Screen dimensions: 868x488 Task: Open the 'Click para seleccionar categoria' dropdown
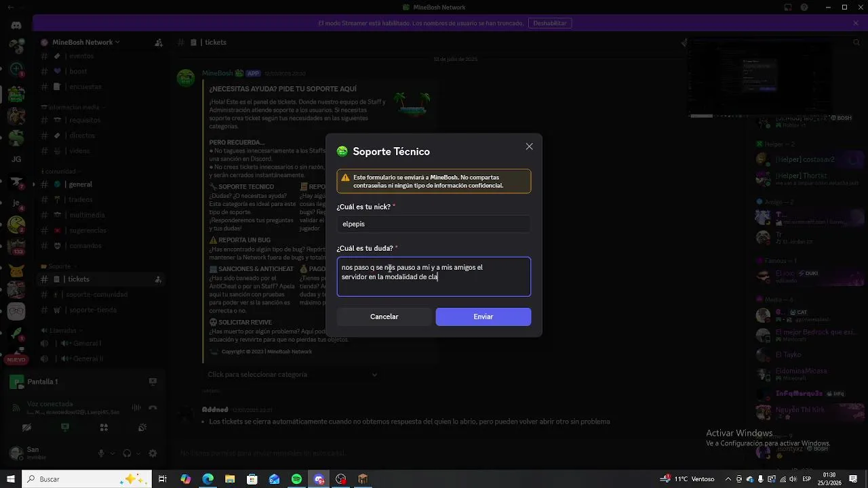pyautogui.click(x=292, y=375)
